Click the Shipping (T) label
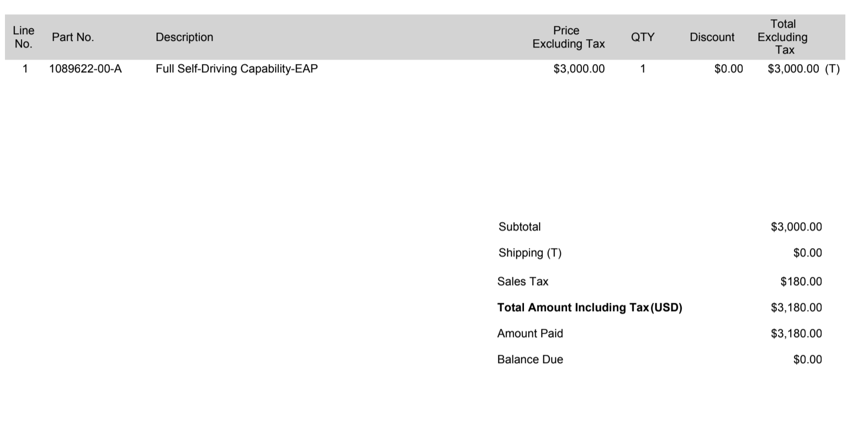This screenshot has width=868, height=421. [x=530, y=253]
